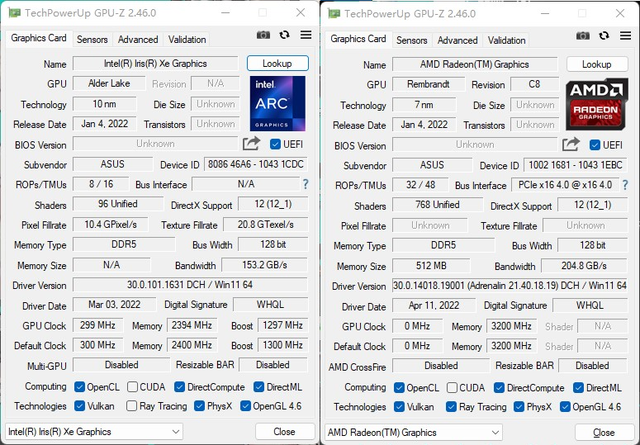Click Rembrandt GPU value

point(429,84)
